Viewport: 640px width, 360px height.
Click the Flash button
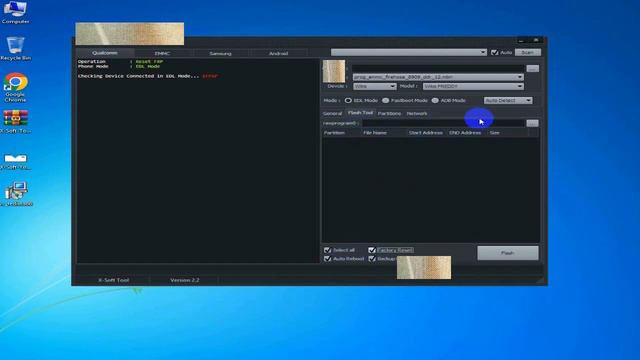pyautogui.click(x=508, y=253)
